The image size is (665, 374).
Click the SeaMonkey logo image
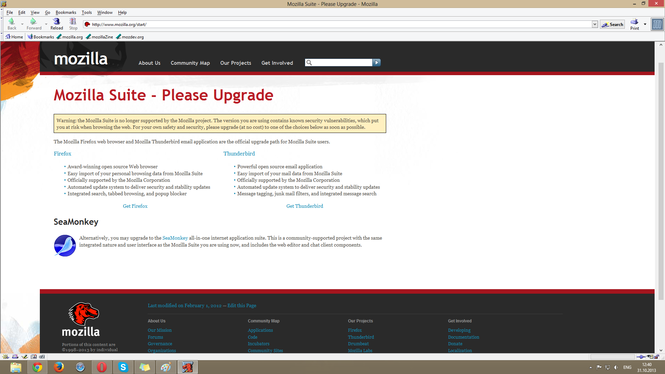65,246
